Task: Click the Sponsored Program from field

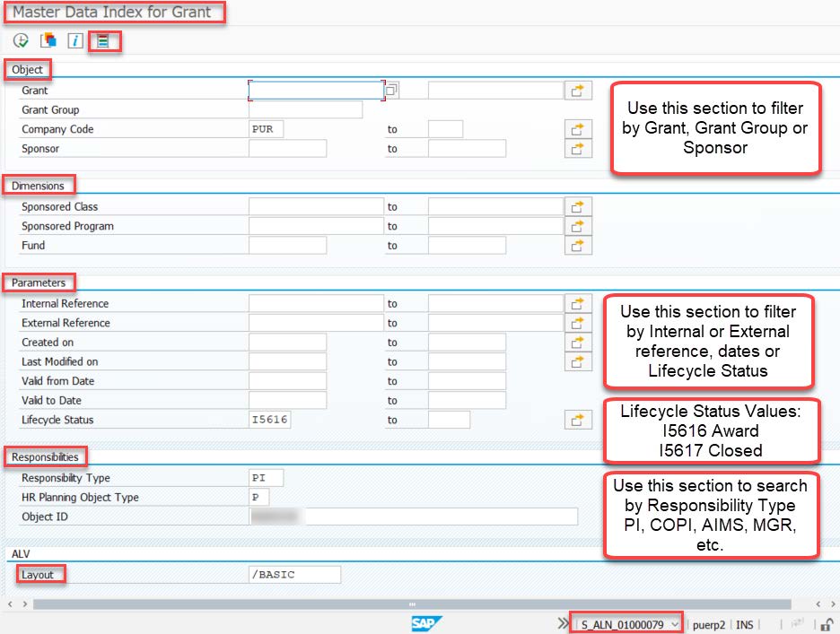Action: [316, 226]
